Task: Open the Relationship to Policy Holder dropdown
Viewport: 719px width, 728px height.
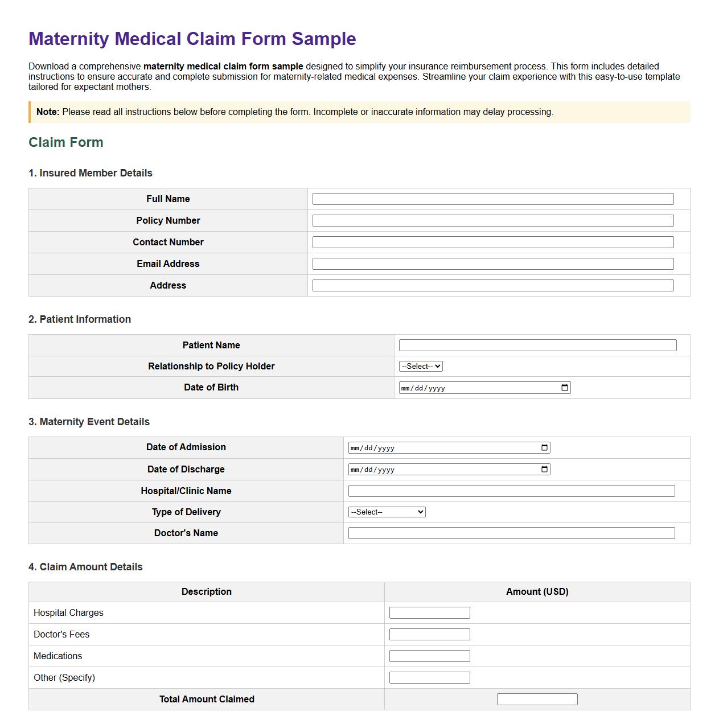Action: [420, 366]
